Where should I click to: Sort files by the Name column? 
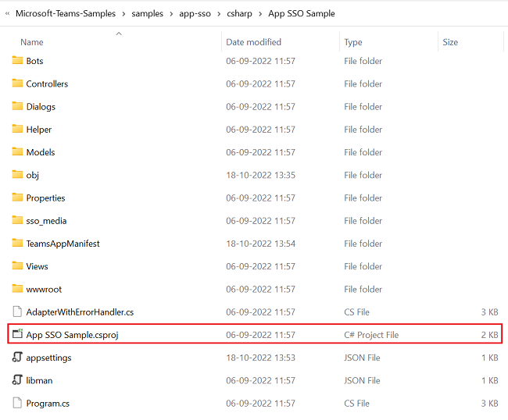coord(32,42)
